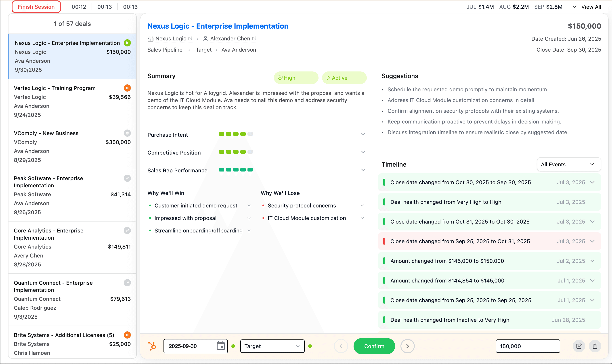The image size is (612, 364).
Task: Click the gray status icon on VComply deal
Action: point(127,133)
